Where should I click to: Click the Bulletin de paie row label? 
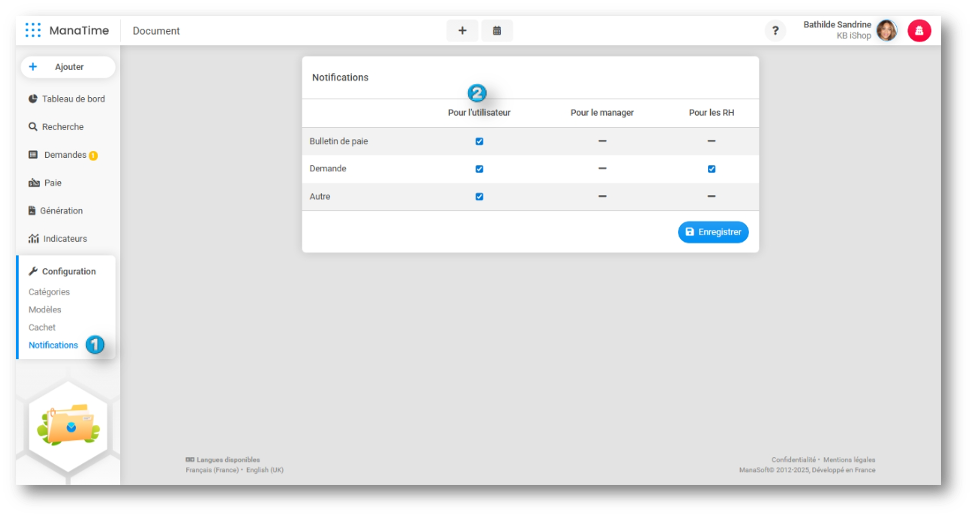pos(338,141)
